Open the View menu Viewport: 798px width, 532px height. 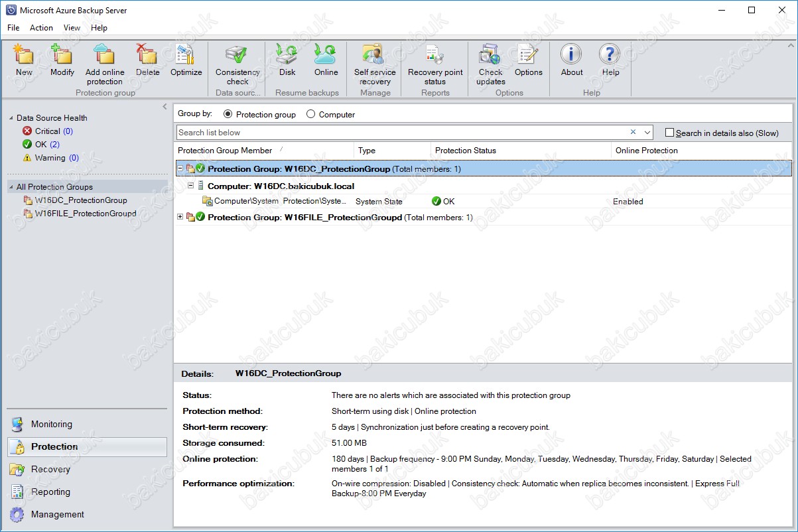72,28
